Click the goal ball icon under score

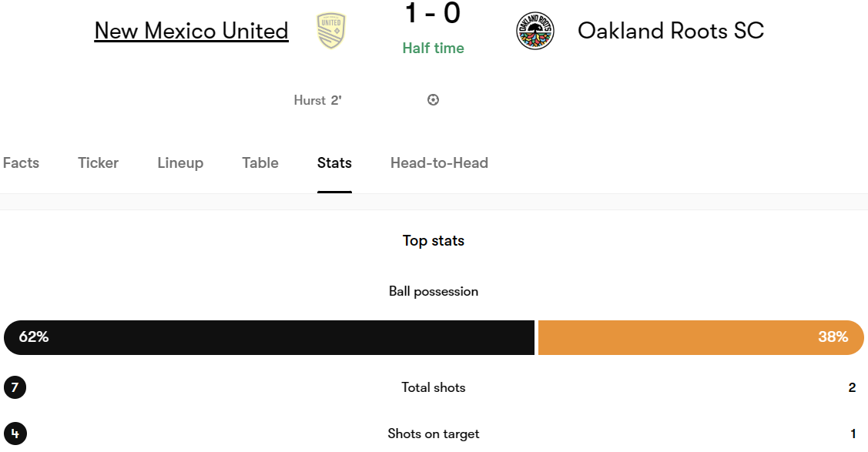433,99
